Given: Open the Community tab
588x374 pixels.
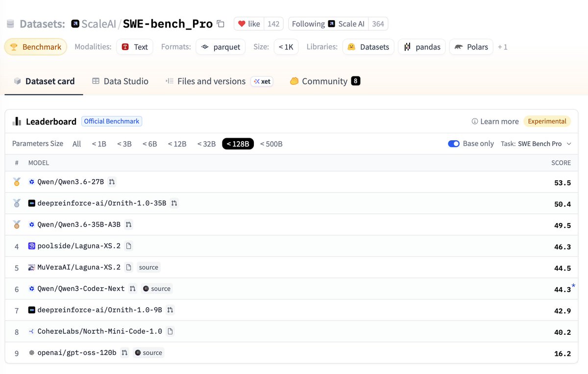Looking at the screenshot, I should (325, 81).
